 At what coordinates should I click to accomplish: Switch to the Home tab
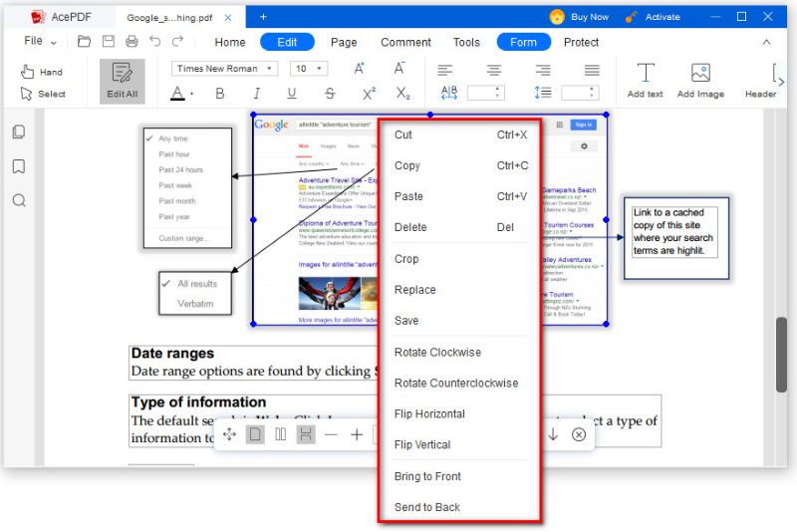tap(230, 42)
